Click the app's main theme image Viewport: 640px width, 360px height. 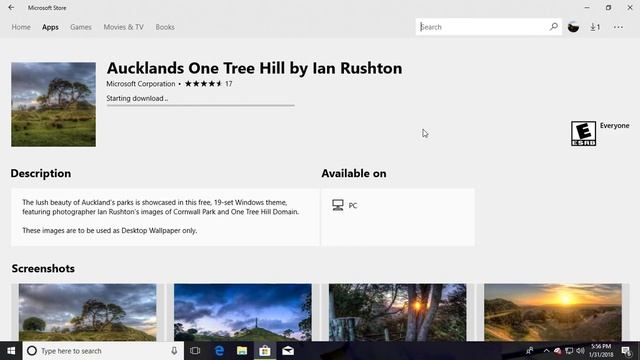pos(53,104)
